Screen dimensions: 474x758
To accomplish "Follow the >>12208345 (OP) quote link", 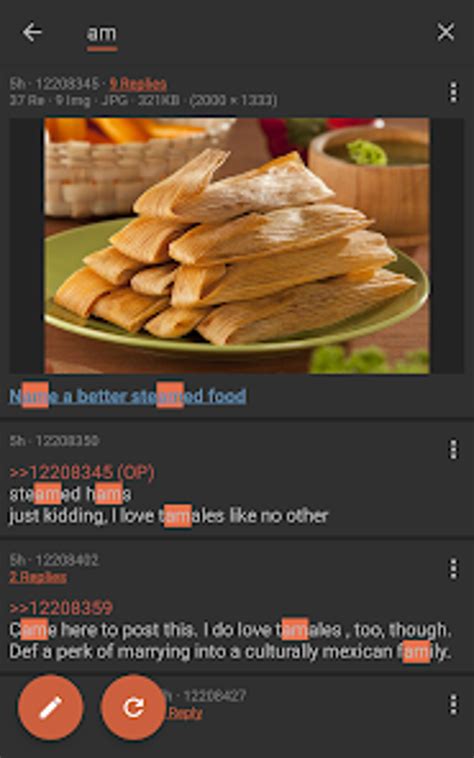I will 82,472.
